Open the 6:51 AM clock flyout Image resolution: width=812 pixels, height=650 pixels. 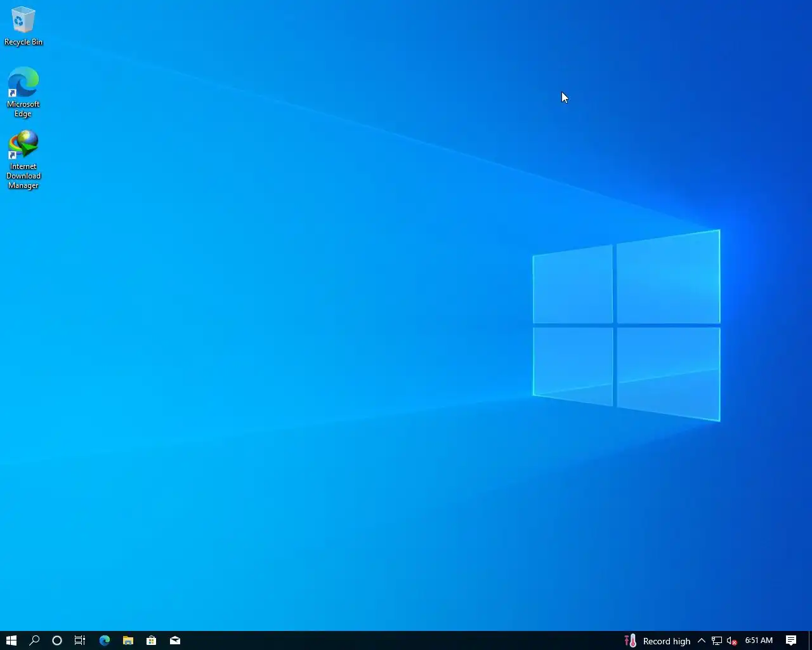[x=759, y=640]
